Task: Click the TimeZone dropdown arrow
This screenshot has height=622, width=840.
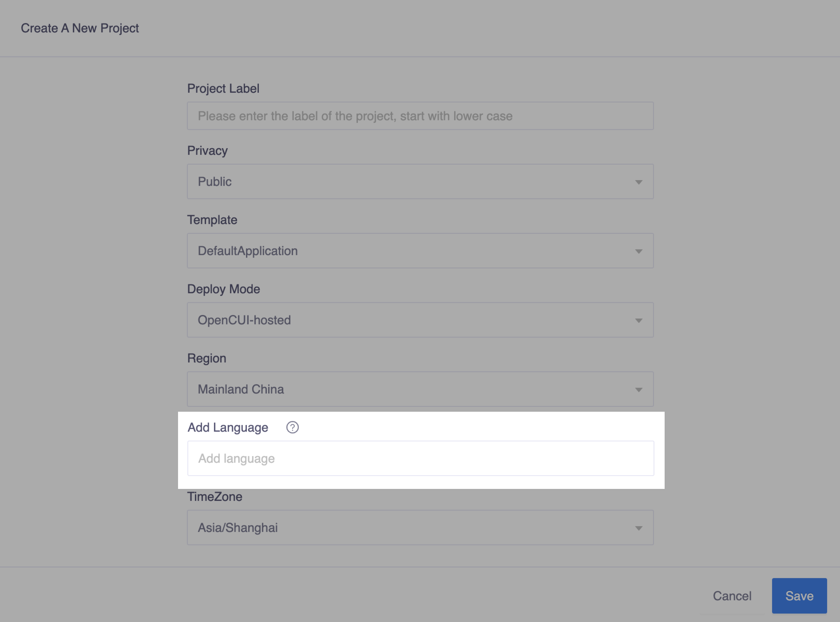Action: 638,528
